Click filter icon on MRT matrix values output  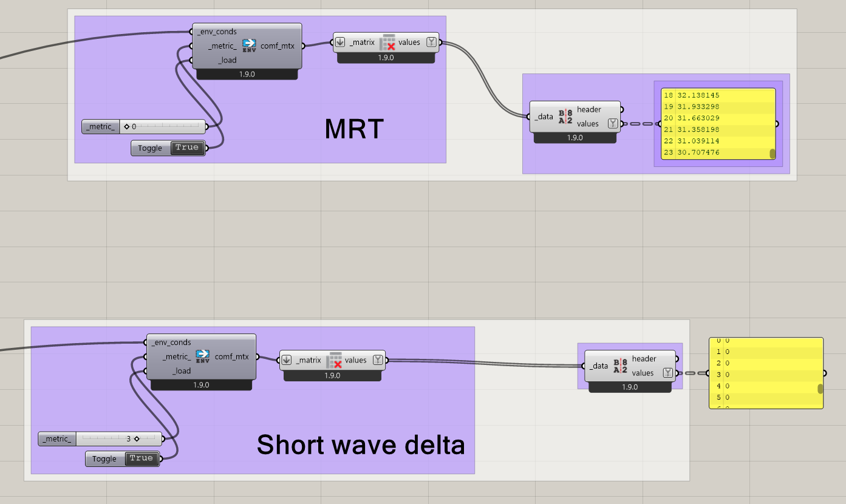[431, 43]
